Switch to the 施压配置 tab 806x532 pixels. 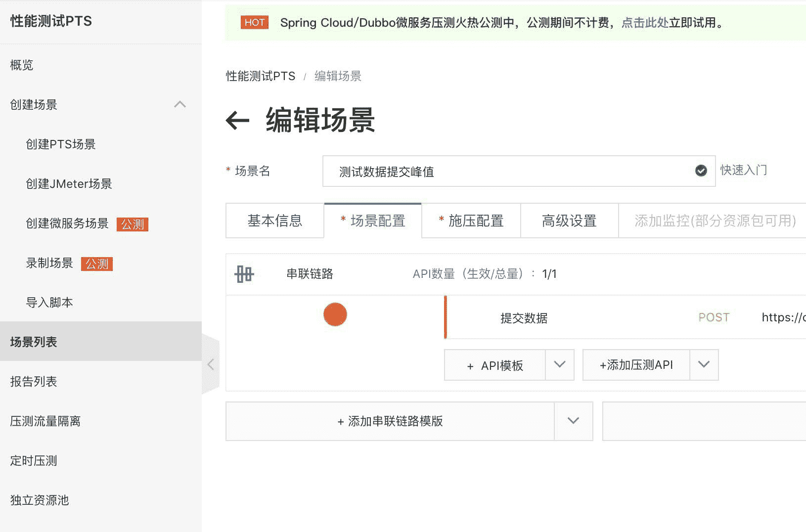471,221
